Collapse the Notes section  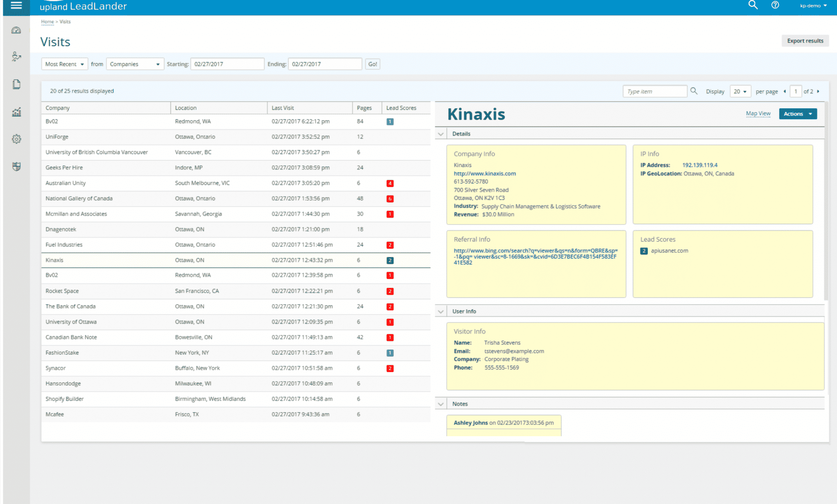click(441, 404)
